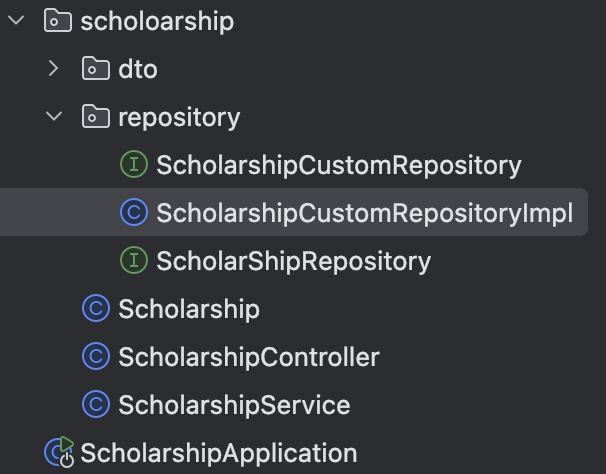Collapse the scholoarship package chevron
The height and width of the screenshot is (474, 606).
coord(16,20)
